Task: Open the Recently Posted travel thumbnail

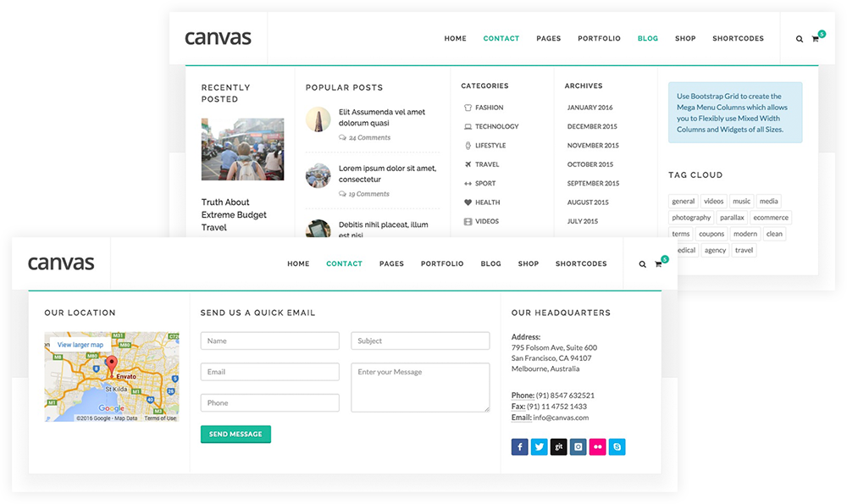Action: click(242, 149)
